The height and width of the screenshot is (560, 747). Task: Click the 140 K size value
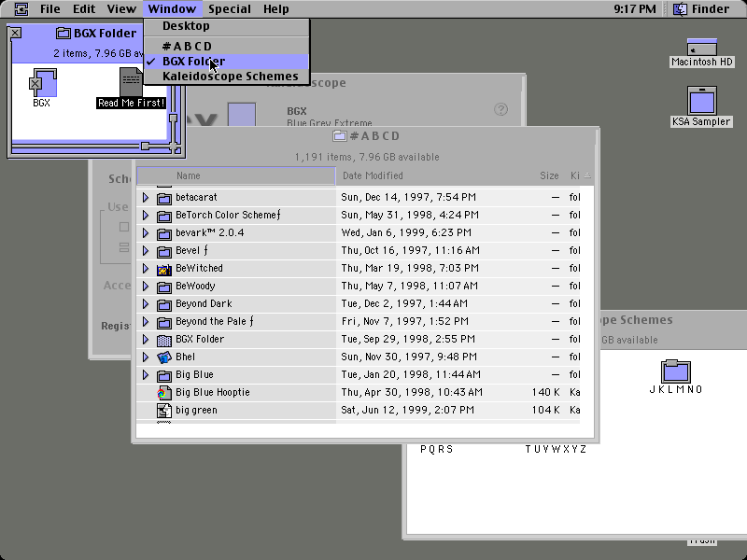pyautogui.click(x=545, y=392)
